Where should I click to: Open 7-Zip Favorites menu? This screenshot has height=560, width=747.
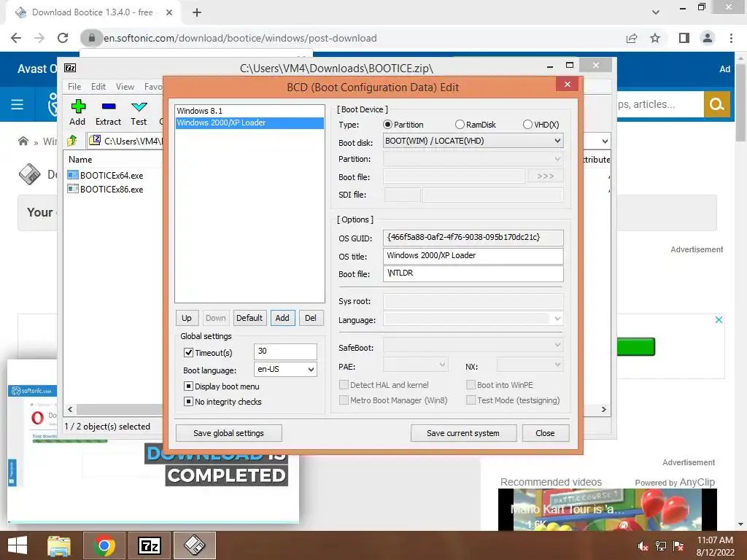point(153,87)
